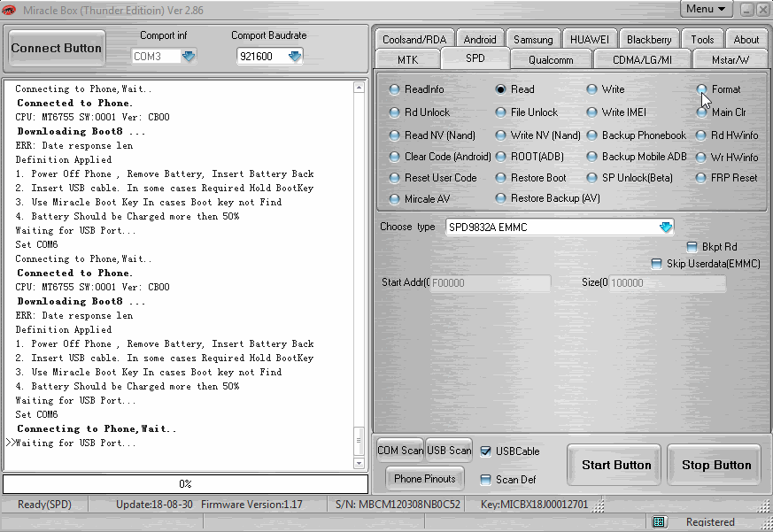Click the Size input field
The height and width of the screenshot is (532, 773).
[x=667, y=283]
